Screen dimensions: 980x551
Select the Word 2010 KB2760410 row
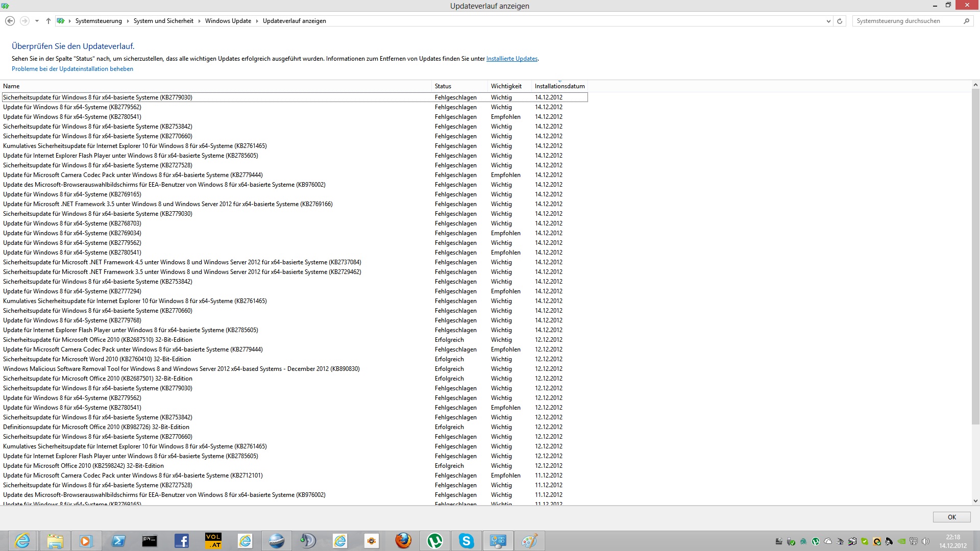(x=295, y=359)
